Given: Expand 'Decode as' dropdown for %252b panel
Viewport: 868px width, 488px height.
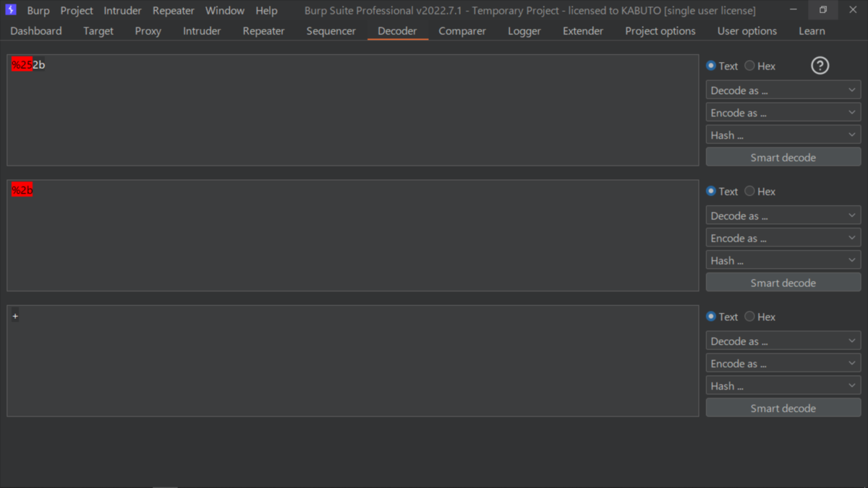Looking at the screenshot, I should 783,90.
